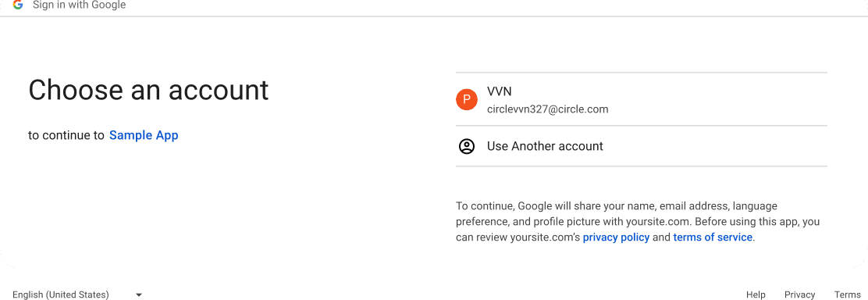
Task: Click the Google logo icon
Action: tap(18, 5)
